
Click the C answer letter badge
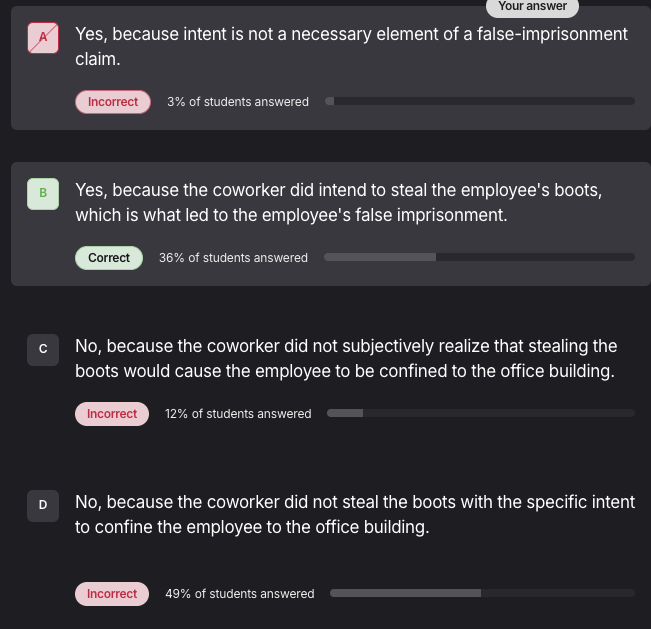[x=43, y=349]
